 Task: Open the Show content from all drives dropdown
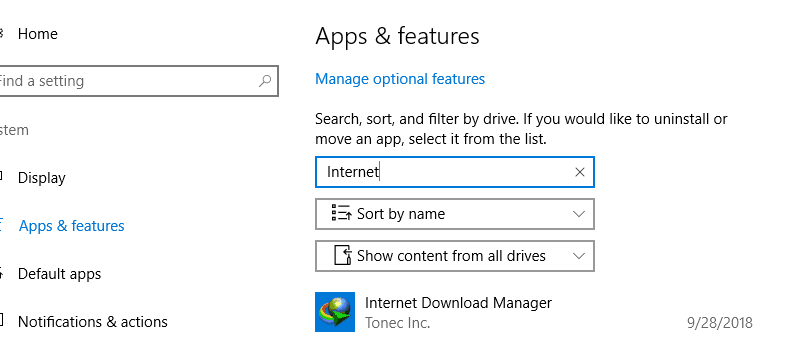455,255
